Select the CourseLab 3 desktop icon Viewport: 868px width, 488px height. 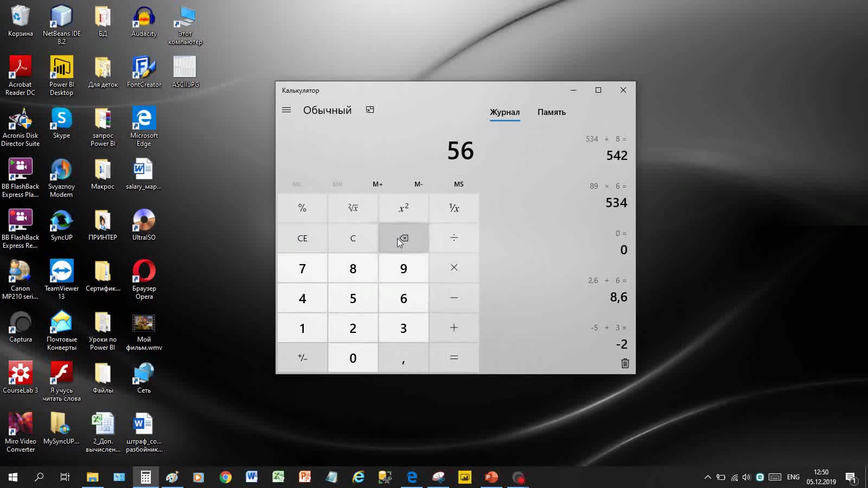[x=21, y=378]
